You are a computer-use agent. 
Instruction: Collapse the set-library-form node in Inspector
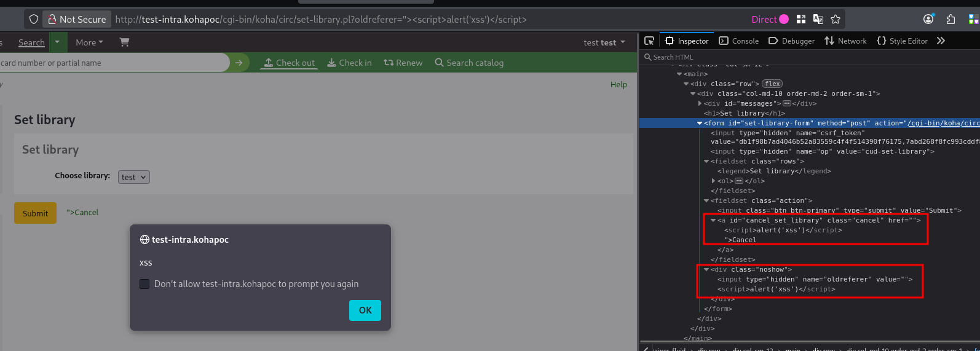pos(700,124)
